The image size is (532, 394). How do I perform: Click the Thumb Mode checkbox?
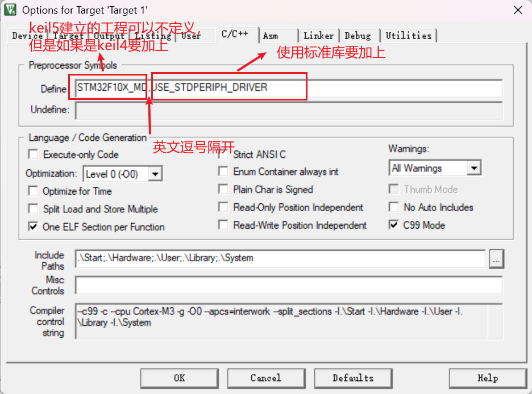(x=393, y=189)
